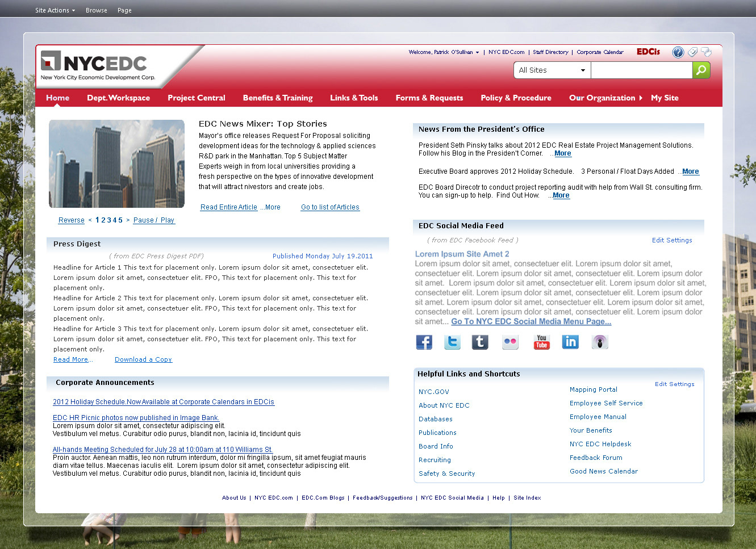The width and height of the screenshot is (756, 549).
Task: Open Links & Tools menu item
Action: [x=354, y=98]
